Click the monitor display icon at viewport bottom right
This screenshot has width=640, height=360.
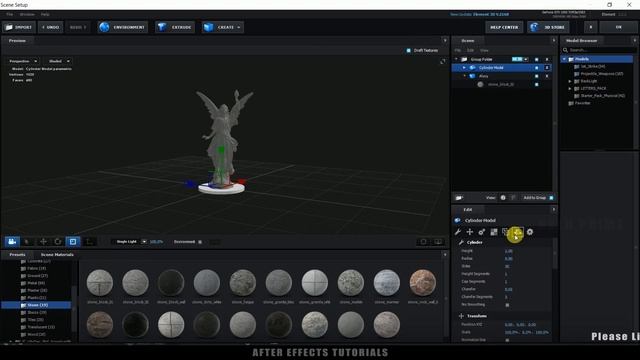tap(438, 242)
